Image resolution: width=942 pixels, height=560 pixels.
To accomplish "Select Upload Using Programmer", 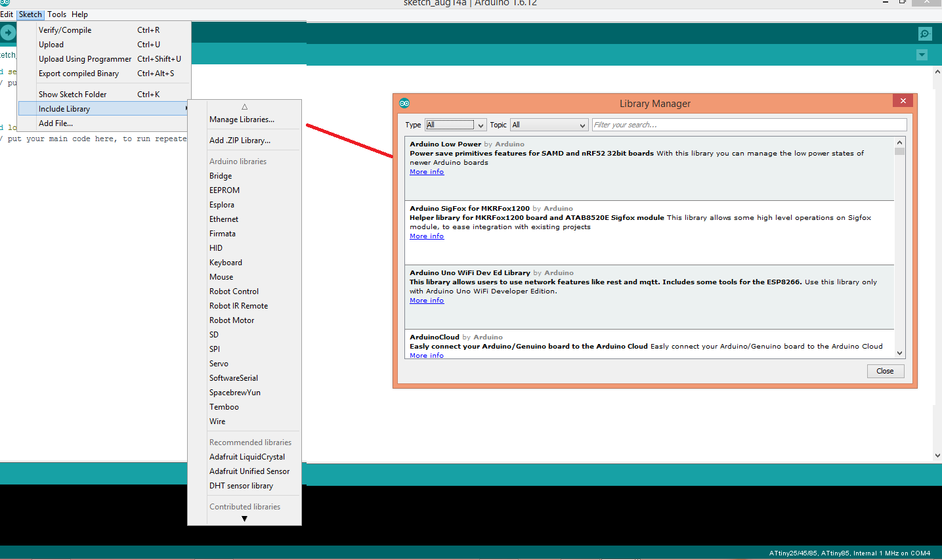I will click(104, 59).
